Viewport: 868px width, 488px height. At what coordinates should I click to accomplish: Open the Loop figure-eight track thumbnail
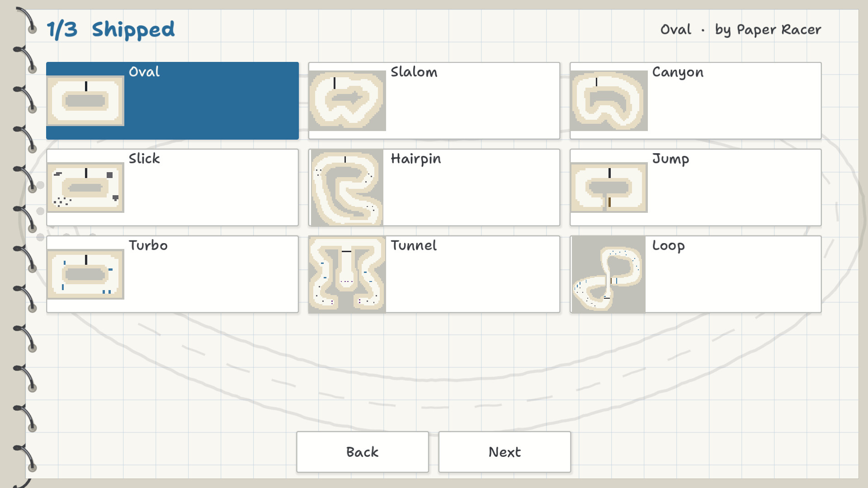click(609, 274)
